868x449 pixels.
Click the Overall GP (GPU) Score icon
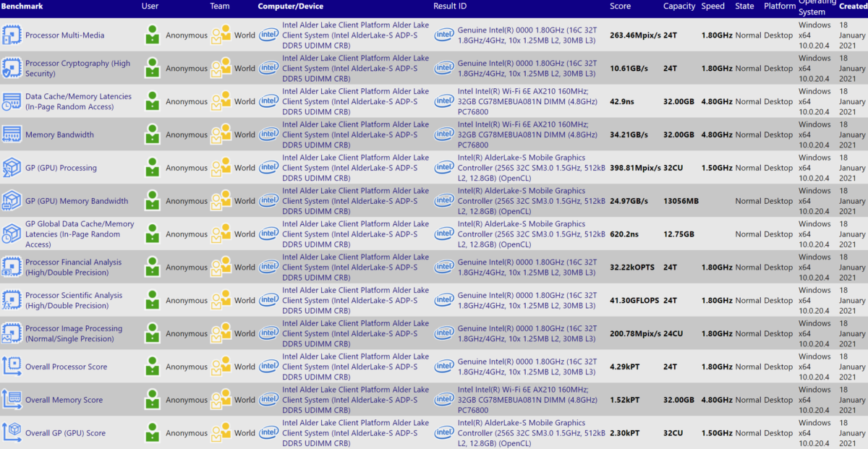tap(12, 432)
